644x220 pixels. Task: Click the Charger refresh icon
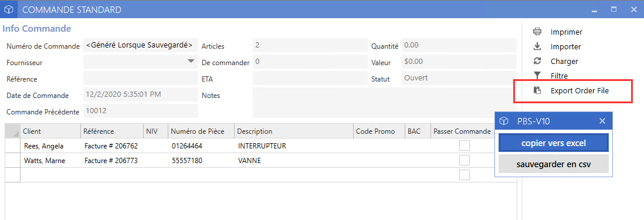coord(537,61)
